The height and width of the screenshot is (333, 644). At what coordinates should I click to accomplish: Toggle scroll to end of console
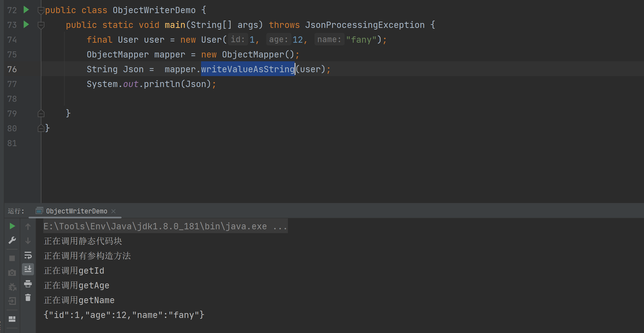coord(28,270)
